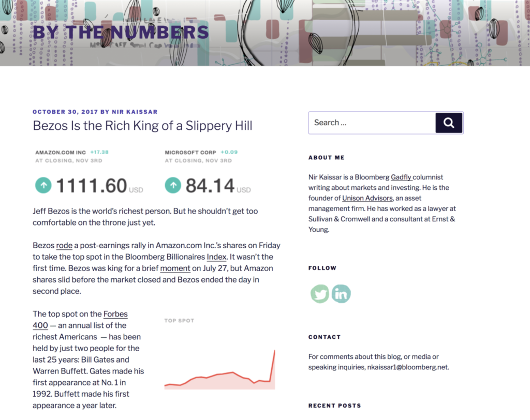Open the Billionaires 'Index' link
Screen dimensions: 530x420
click(x=216, y=257)
